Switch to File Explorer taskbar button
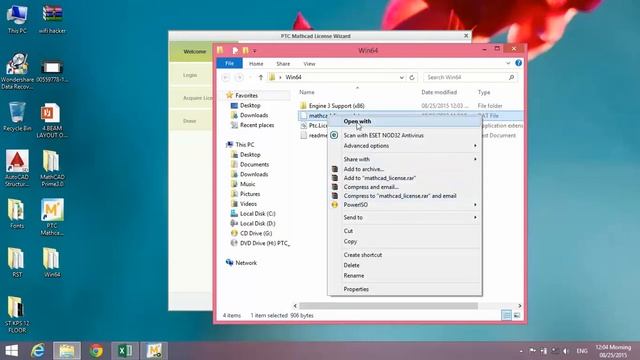The image size is (640, 360). [x=67, y=351]
